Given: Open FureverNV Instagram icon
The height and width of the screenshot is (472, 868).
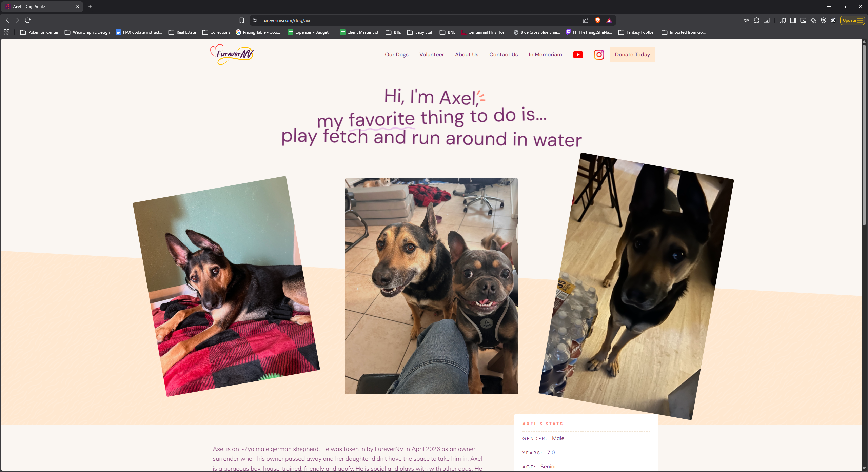Looking at the screenshot, I should [599, 55].
